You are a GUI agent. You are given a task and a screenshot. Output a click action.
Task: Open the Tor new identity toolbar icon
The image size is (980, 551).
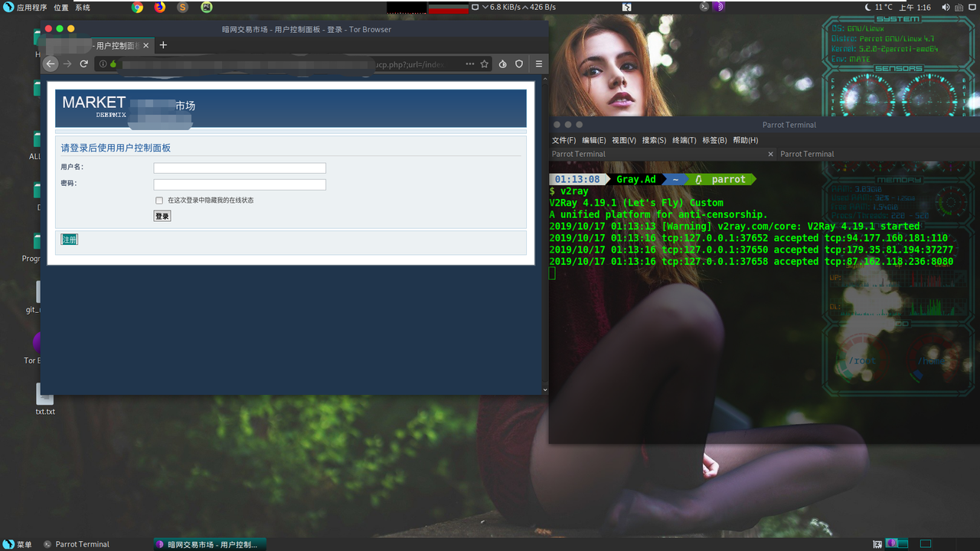(x=502, y=64)
